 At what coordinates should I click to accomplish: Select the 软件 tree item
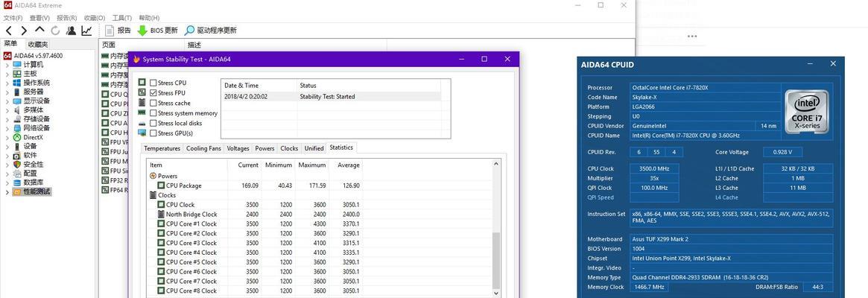click(x=30, y=155)
